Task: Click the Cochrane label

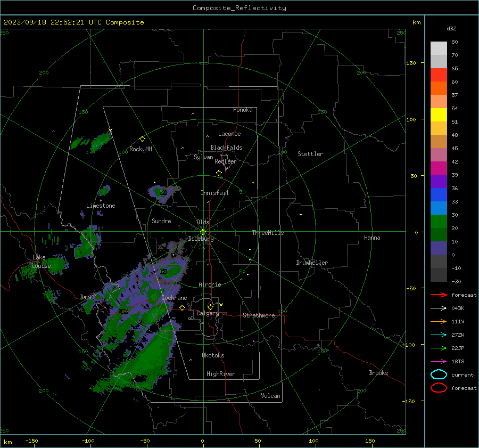Action: [174, 298]
